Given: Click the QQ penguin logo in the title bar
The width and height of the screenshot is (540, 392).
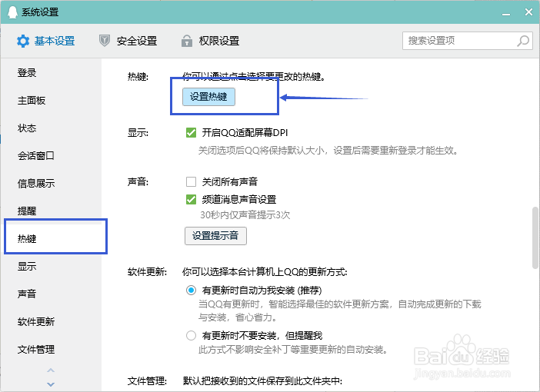Looking at the screenshot, I should (x=12, y=12).
